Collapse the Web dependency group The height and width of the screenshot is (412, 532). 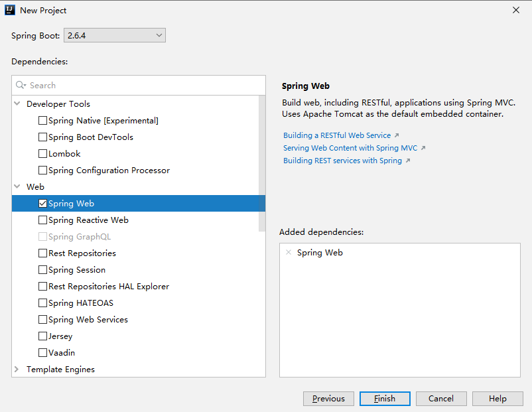click(17, 186)
